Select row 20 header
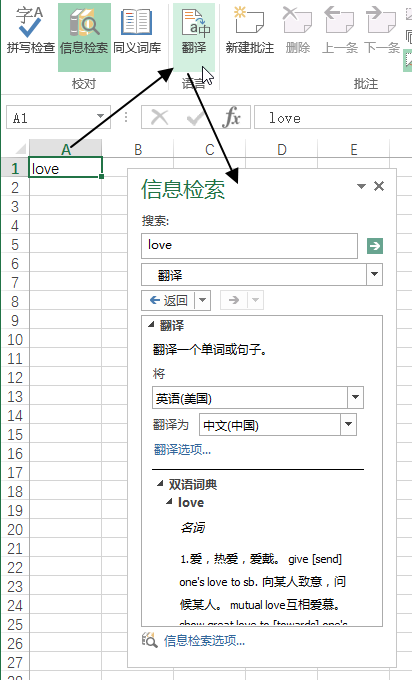 point(15,529)
